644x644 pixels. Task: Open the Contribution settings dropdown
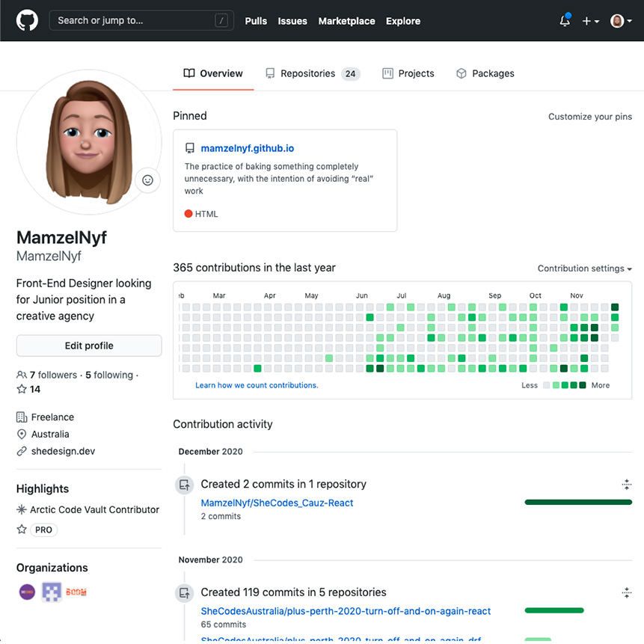tap(584, 269)
